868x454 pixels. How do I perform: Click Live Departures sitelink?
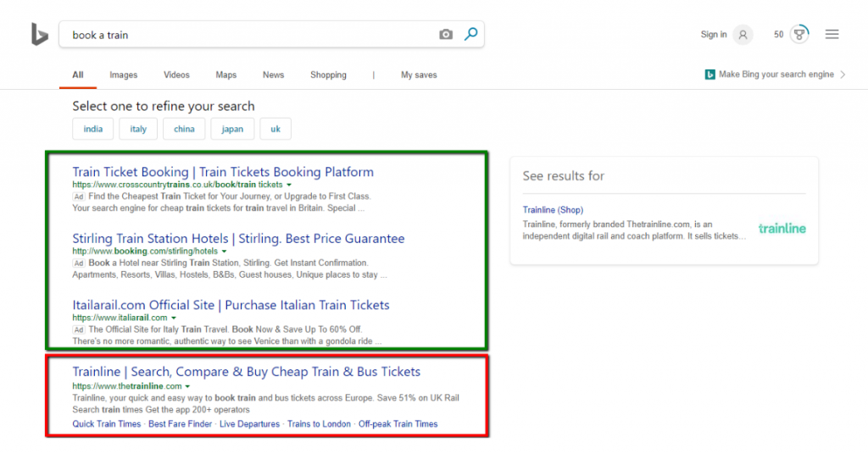click(250, 424)
